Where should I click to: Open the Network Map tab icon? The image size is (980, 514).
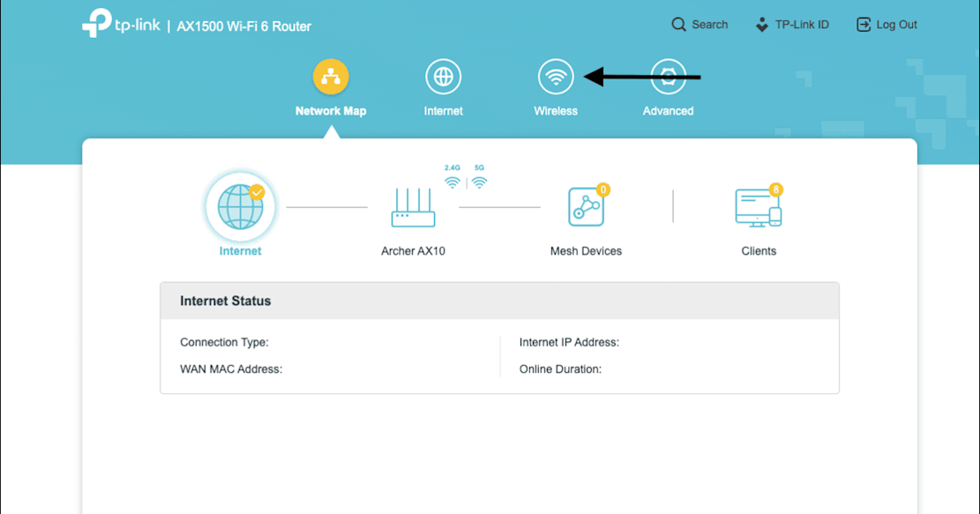[x=331, y=77]
